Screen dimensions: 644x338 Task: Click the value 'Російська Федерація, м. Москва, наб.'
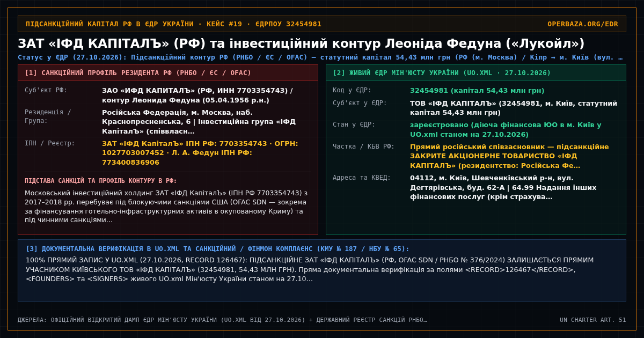[x=177, y=113]
